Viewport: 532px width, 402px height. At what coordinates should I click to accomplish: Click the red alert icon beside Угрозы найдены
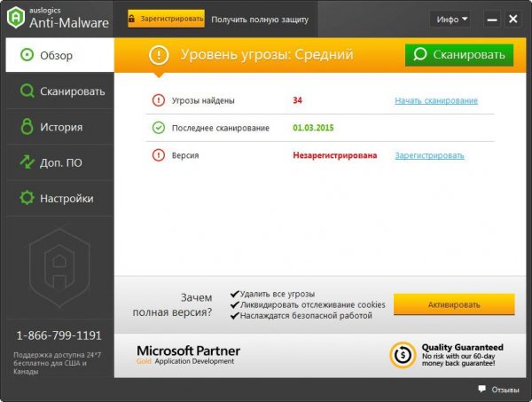158,100
